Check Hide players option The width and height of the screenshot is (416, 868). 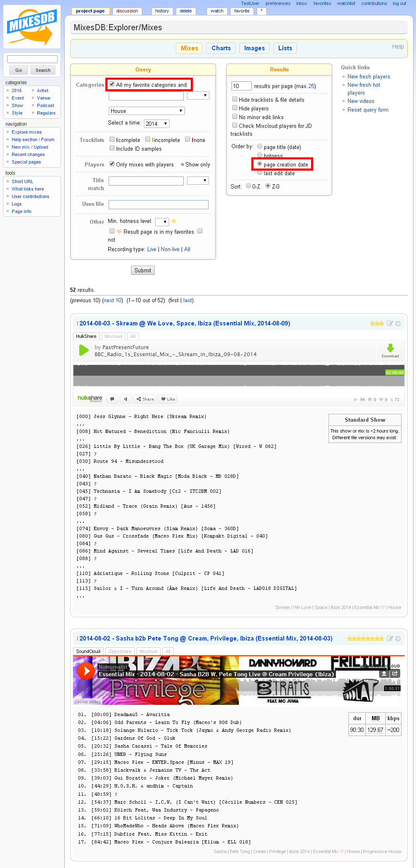(x=235, y=108)
